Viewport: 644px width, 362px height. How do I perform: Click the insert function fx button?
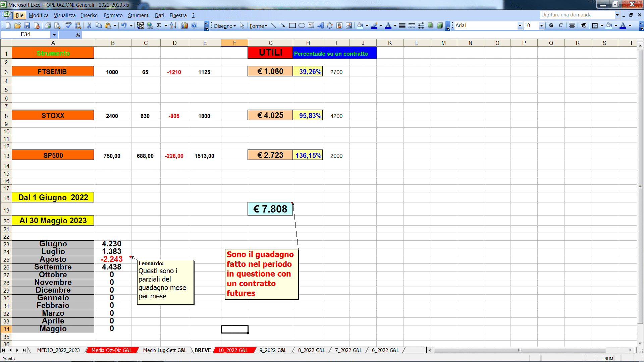point(78,35)
